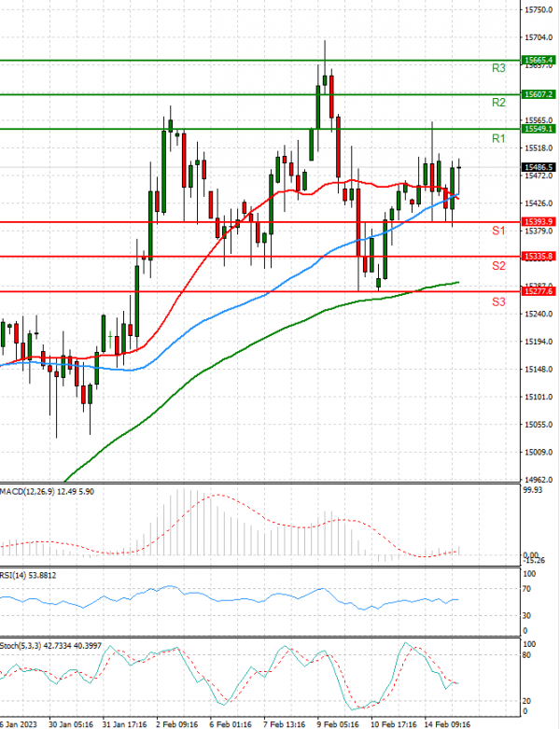Click the S2 support label
This screenshot has width=560, height=729.
coord(498,266)
